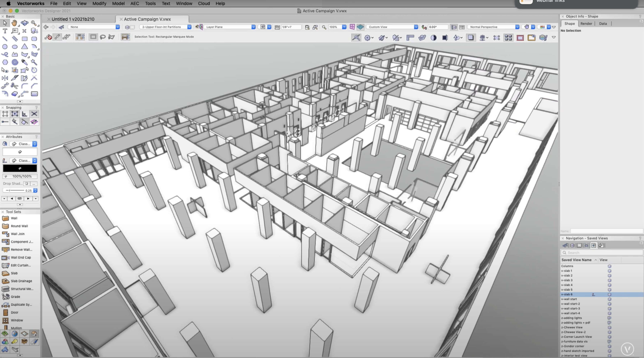Select the Pan hand tool
Viewport: 644px width, 358px height.
(15, 23)
